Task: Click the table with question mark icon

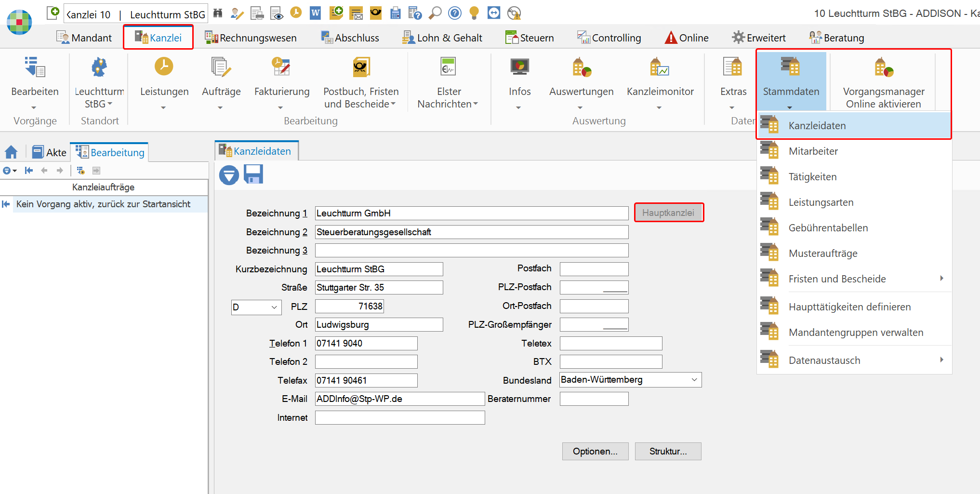Action: click(x=415, y=13)
